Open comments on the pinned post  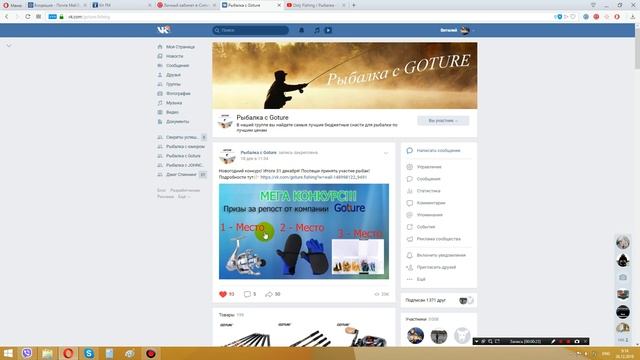coord(247,294)
